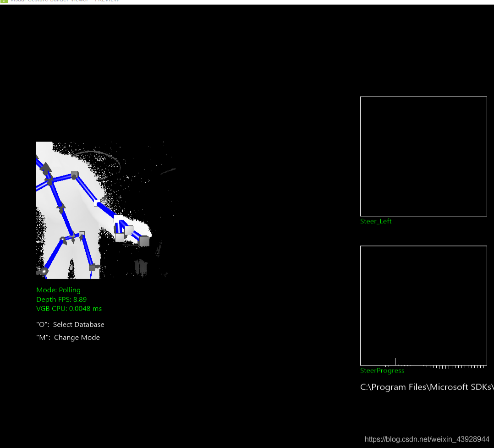Viewport: 494px width, 448px height.
Task: Click the database file path text
Action: click(x=426, y=387)
